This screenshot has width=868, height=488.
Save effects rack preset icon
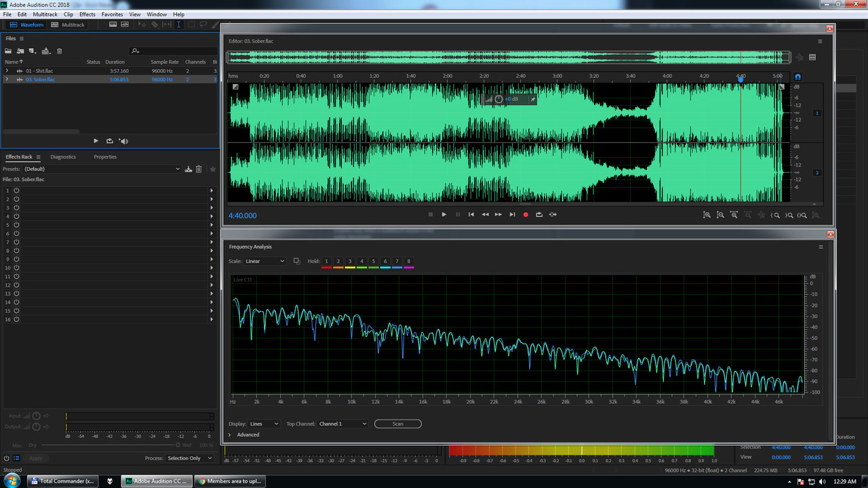188,169
